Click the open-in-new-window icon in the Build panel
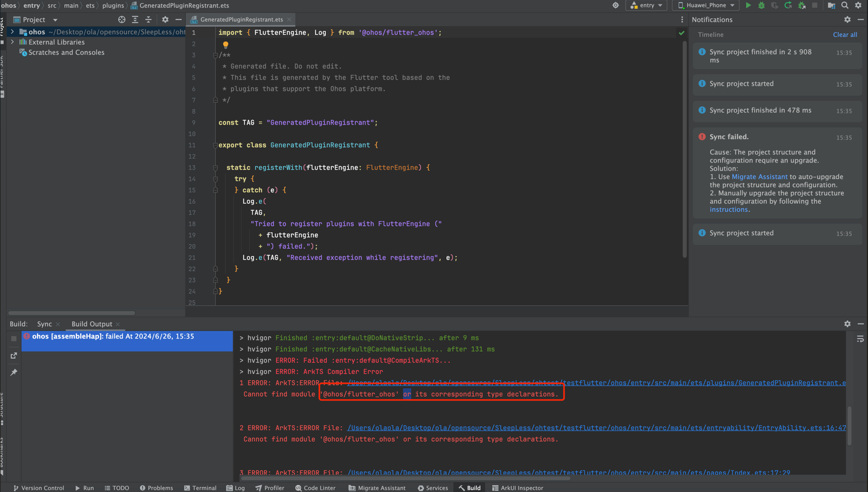 click(x=14, y=356)
